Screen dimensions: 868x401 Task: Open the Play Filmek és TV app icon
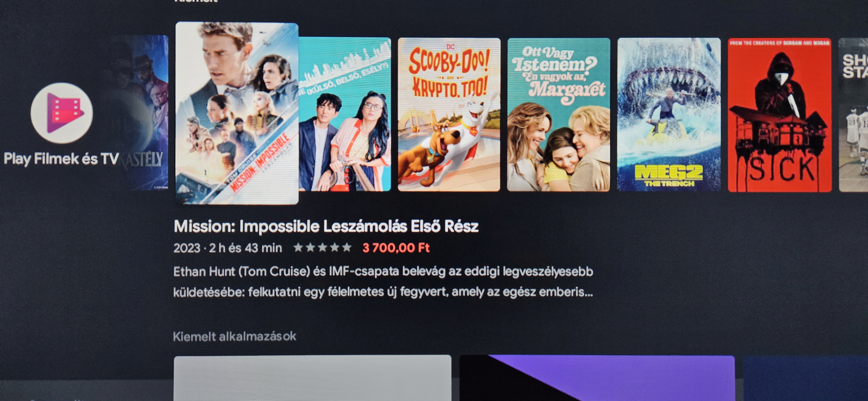pos(62,113)
